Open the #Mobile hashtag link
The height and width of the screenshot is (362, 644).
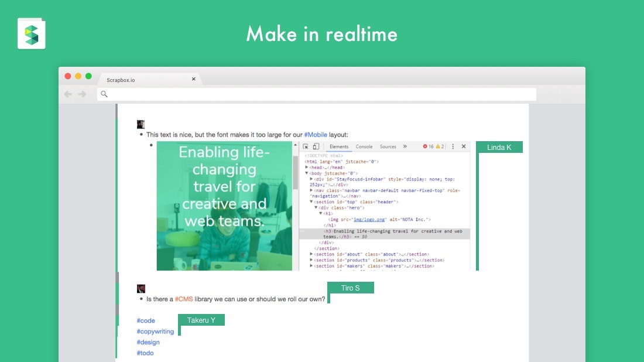click(x=316, y=134)
